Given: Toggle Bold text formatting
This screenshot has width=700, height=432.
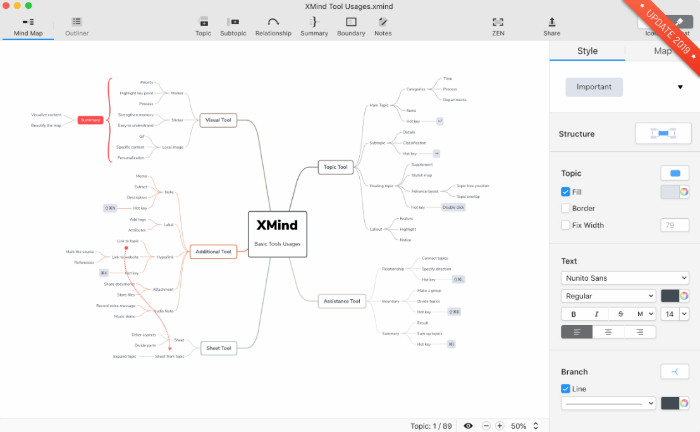Looking at the screenshot, I should tap(573, 314).
